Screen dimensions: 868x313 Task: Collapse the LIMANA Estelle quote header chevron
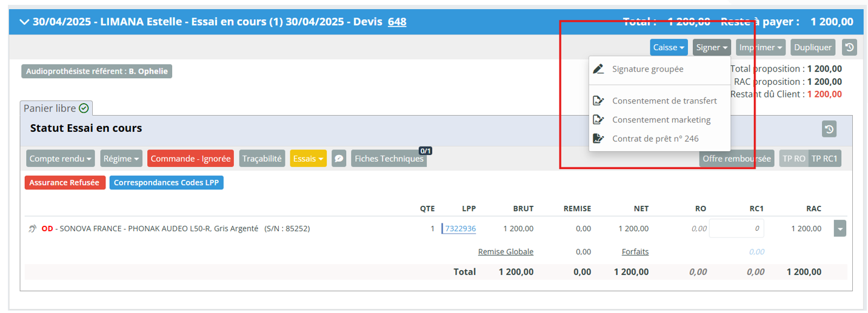pyautogui.click(x=24, y=22)
